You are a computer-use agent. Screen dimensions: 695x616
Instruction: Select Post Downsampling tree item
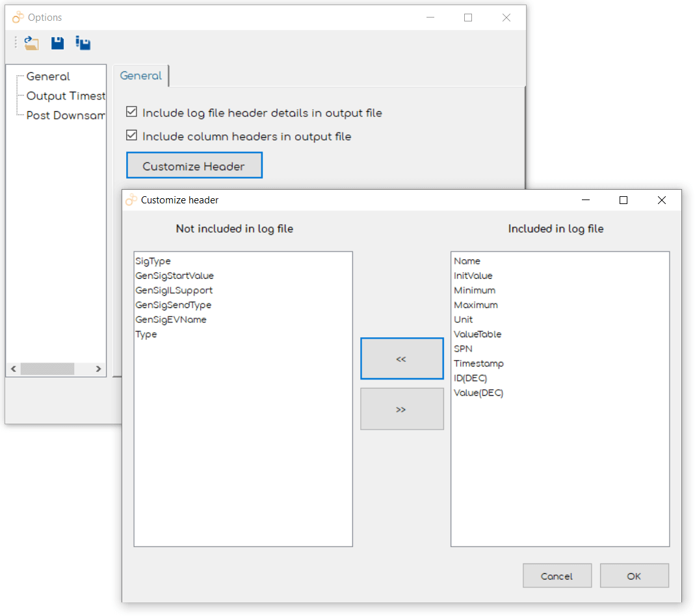tap(66, 116)
